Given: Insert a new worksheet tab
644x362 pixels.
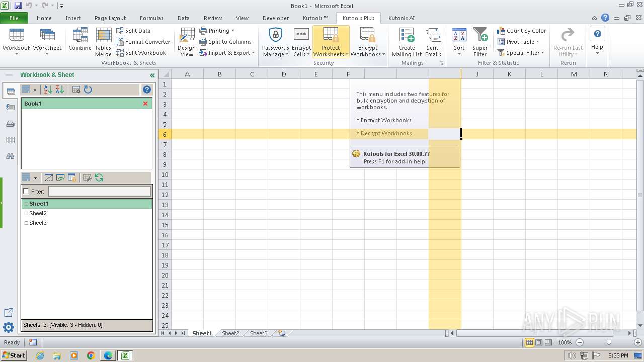Looking at the screenshot, I should point(282,333).
